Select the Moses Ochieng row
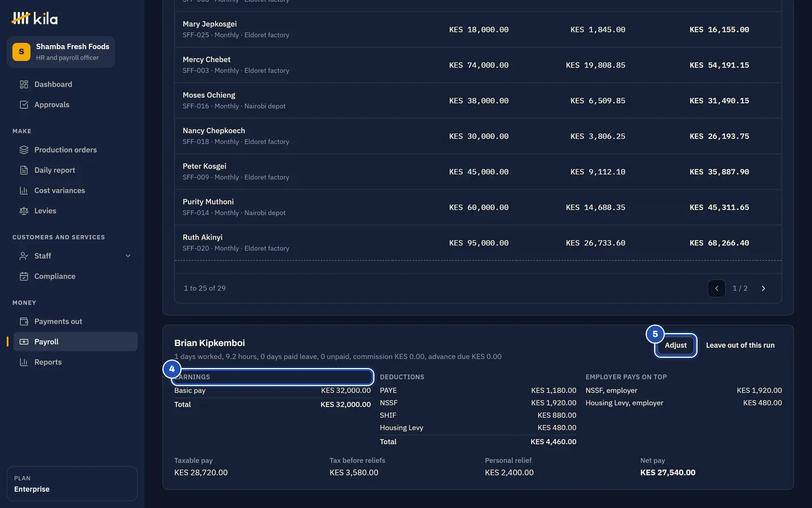Viewport: 812px width, 508px height. pos(478,100)
